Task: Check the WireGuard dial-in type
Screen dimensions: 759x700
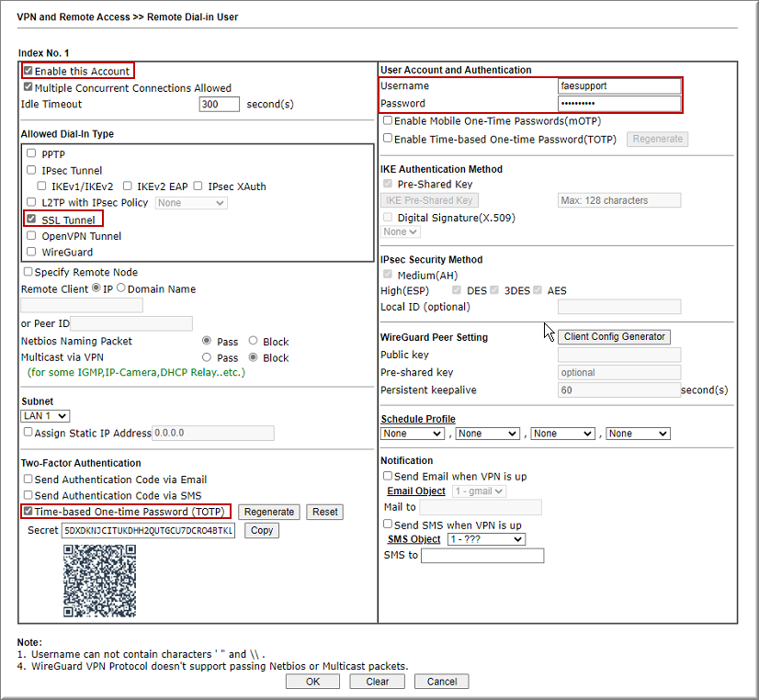Action: (31, 252)
